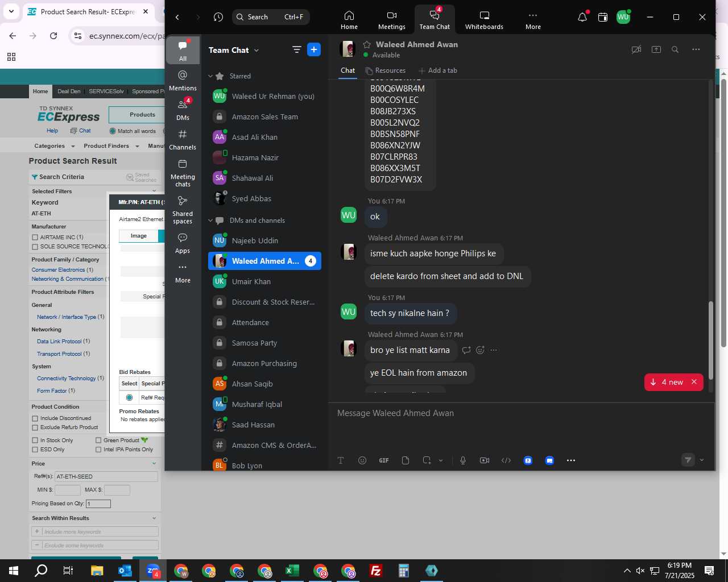Open Whiteboards in Zoom

tap(484, 20)
